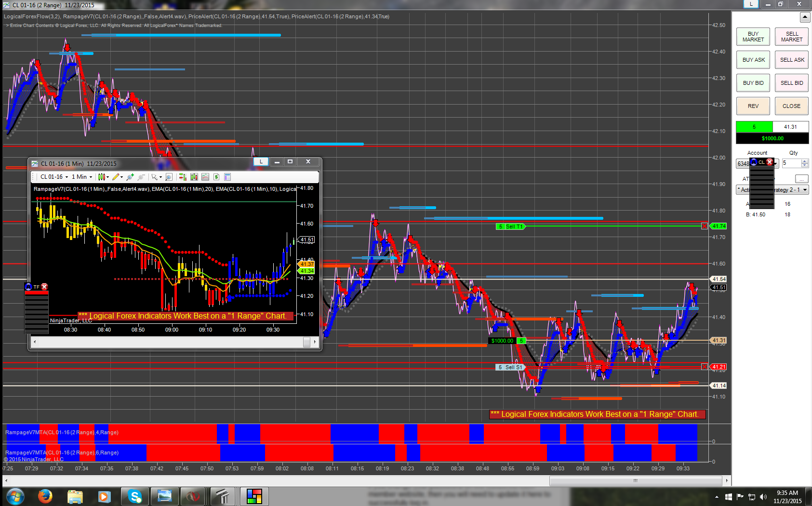Screen dimensions: 812x506
Task: Toggle the L link button on 1 Min chart
Action: (261, 162)
